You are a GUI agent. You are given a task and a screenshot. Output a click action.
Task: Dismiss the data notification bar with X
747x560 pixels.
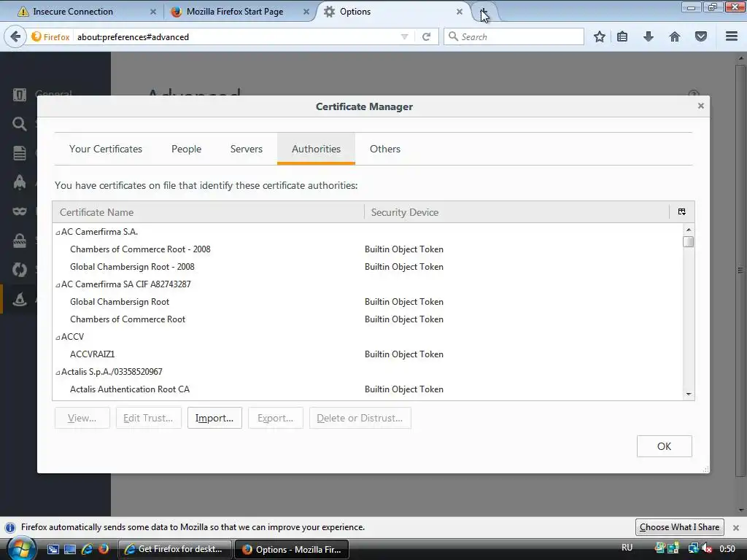point(736,528)
